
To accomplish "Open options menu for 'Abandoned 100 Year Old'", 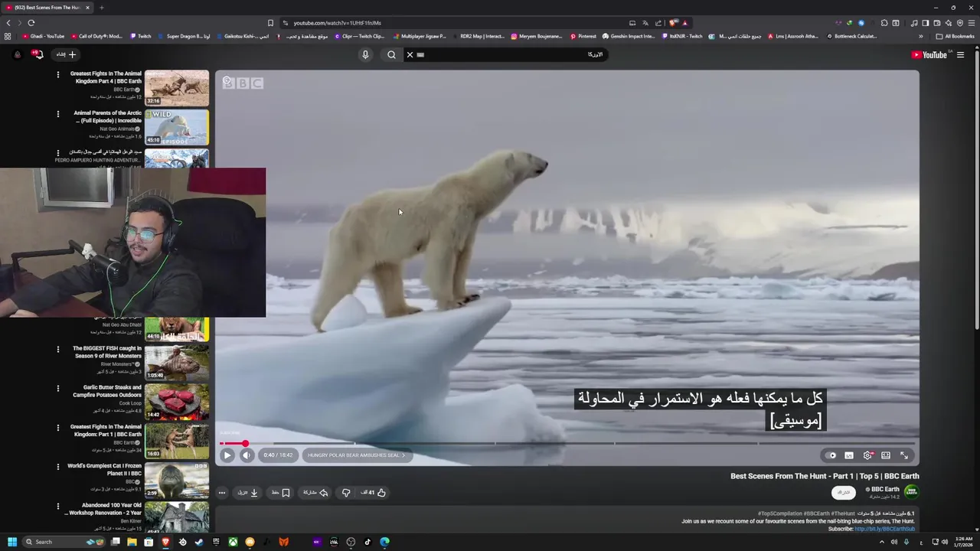I will click(x=57, y=506).
